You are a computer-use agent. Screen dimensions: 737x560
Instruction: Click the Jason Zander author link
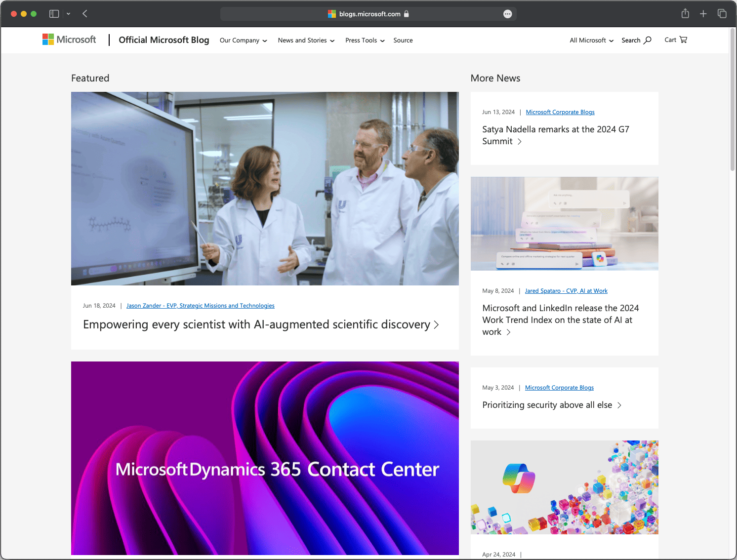coord(200,305)
